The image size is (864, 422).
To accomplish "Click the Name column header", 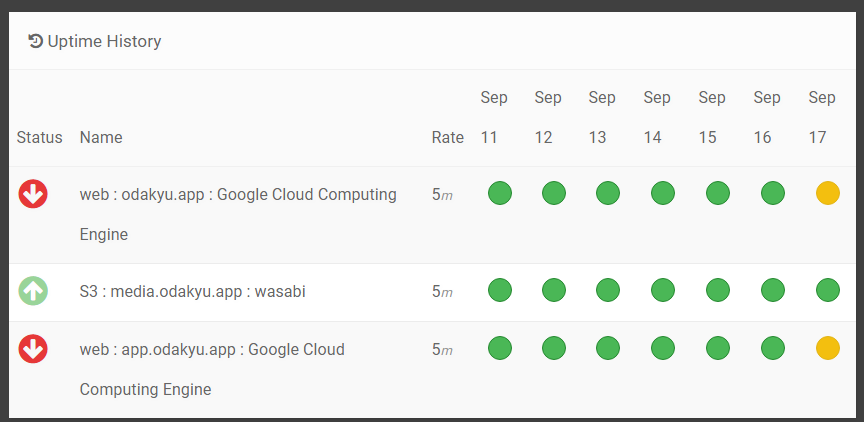I will [101, 137].
